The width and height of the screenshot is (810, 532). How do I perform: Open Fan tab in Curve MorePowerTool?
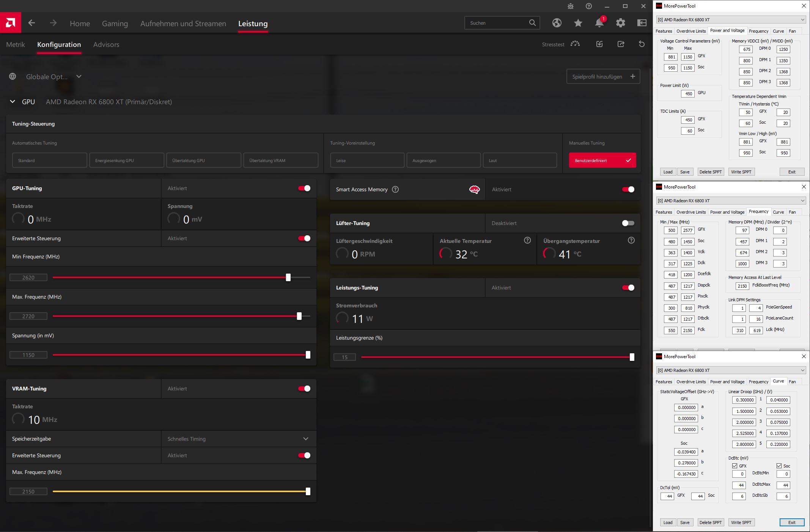click(x=792, y=382)
